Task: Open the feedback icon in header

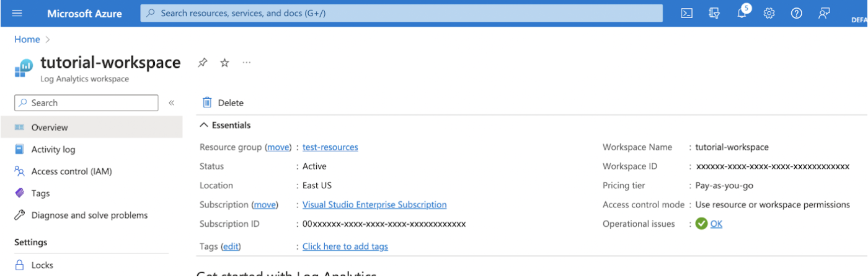Action: click(x=824, y=13)
